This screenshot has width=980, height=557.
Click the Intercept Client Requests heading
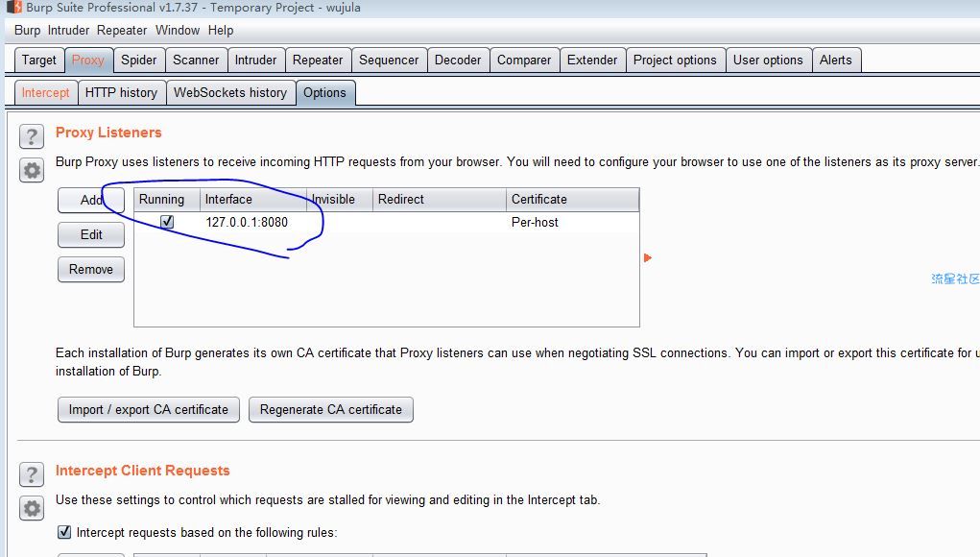pyautogui.click(x=143, y=471)
